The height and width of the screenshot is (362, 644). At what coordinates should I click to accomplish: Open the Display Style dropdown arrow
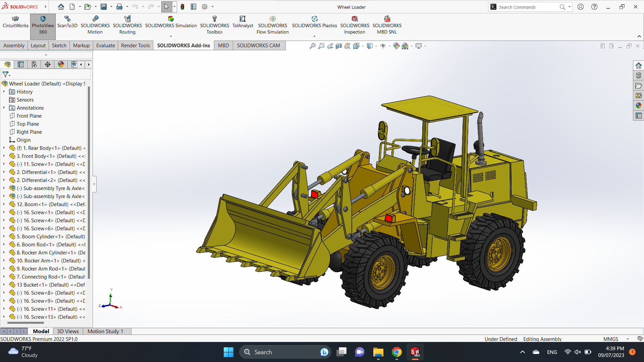pyautogui.click(x=376, y=46)
